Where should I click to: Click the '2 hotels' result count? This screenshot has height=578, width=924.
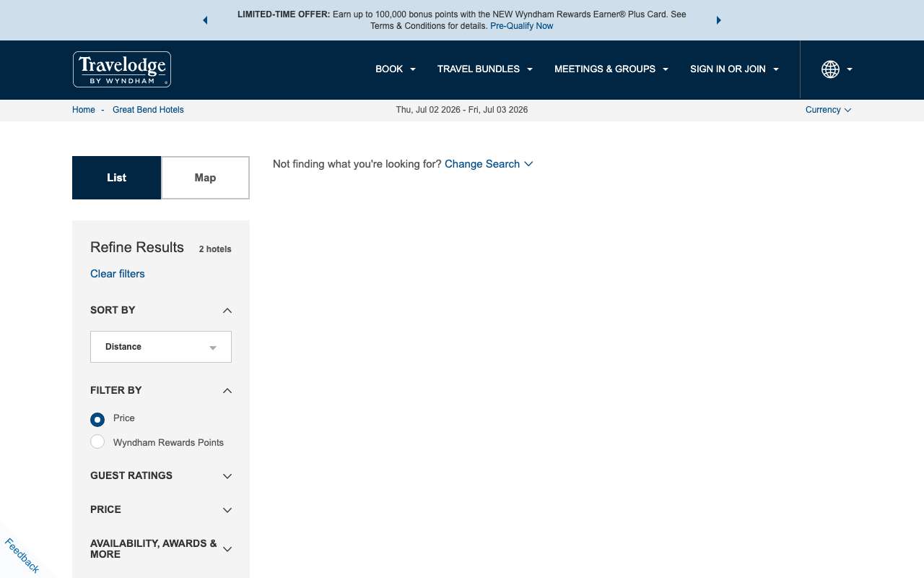(x=215, y=249)
